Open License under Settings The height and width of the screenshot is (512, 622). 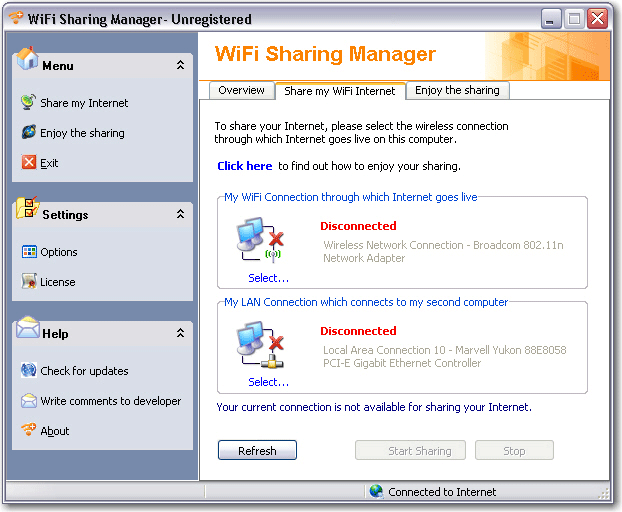(x=58, y=282)
